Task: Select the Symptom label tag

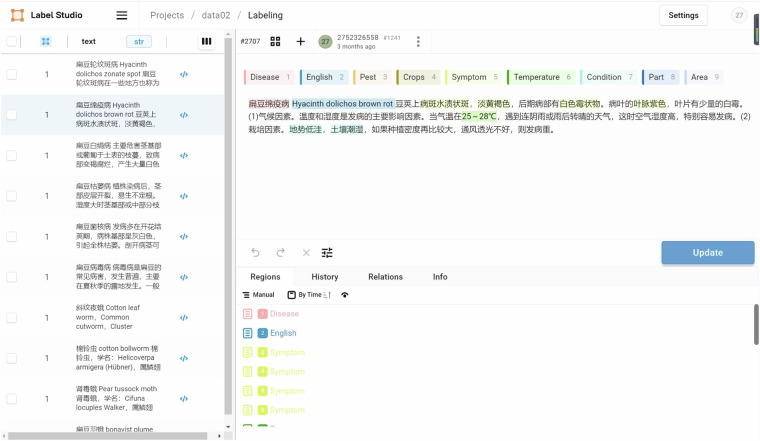Action: pos(474,77)
